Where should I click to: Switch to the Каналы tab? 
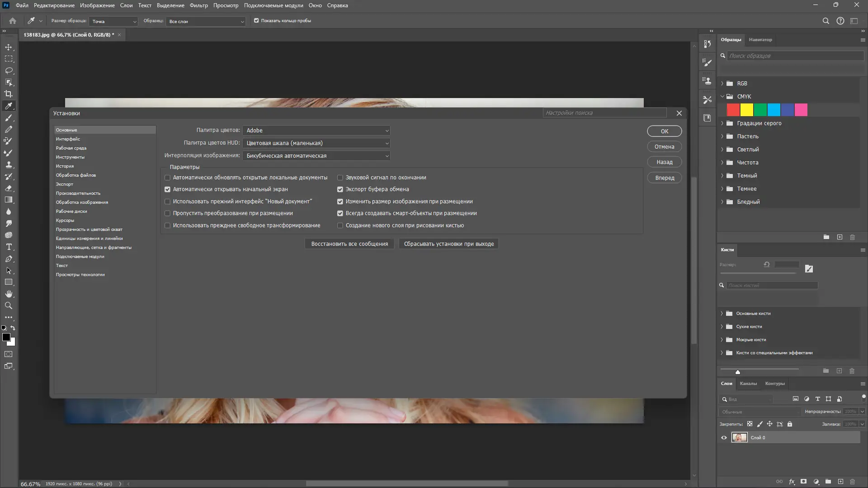(748, 384)
